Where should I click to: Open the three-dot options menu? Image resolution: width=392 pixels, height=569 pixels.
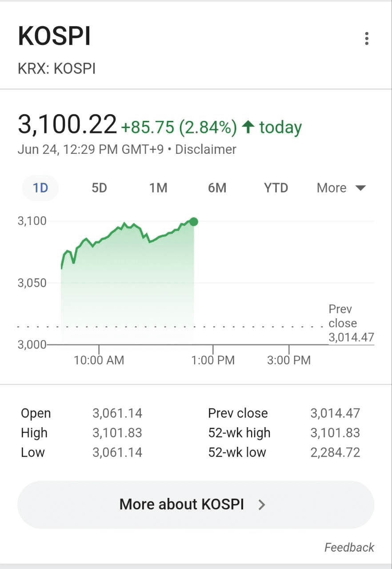(x=367, y=39)
